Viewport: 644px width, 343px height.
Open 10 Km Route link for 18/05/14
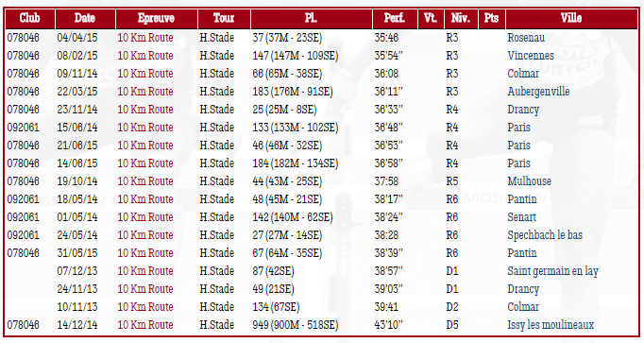click(x=145, y=199)
